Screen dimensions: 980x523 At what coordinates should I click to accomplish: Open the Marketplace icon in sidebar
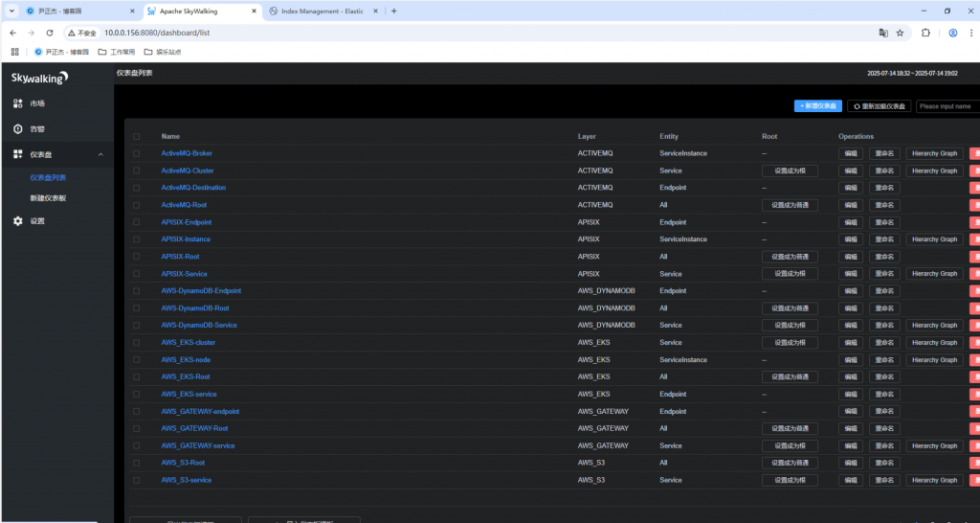click(17, 103)
